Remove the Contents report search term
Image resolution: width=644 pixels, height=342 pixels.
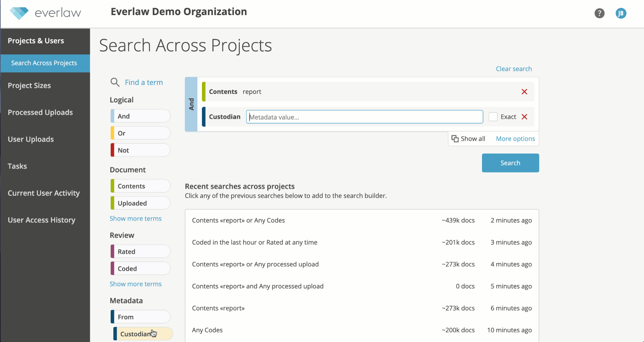coord(524,92)
